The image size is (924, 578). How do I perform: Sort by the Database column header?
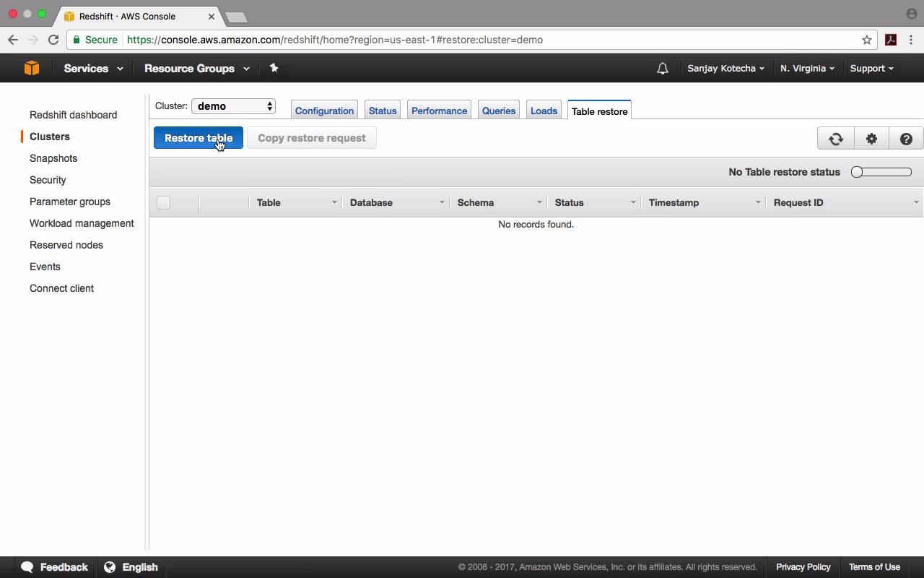pyautogui.click(x=371, y=203)
